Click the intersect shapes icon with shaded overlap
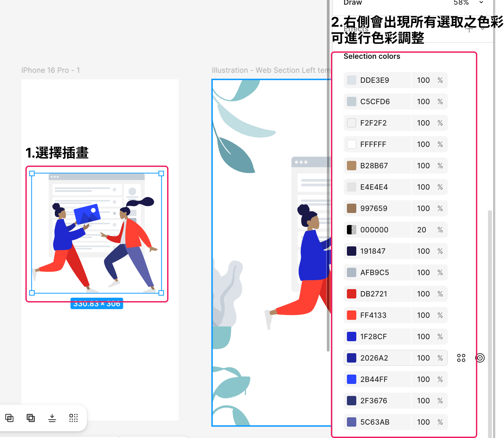 coord(9,418)
